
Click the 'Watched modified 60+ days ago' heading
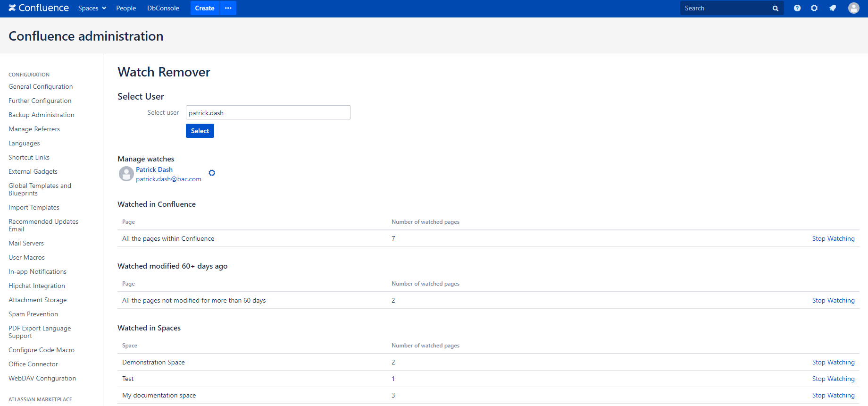172,266
